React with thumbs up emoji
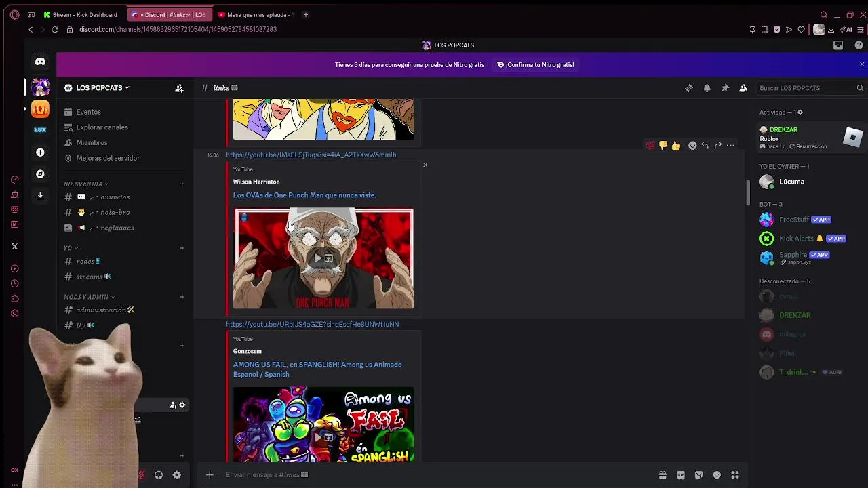The image size is (868, 488). [x=676, y=146]
